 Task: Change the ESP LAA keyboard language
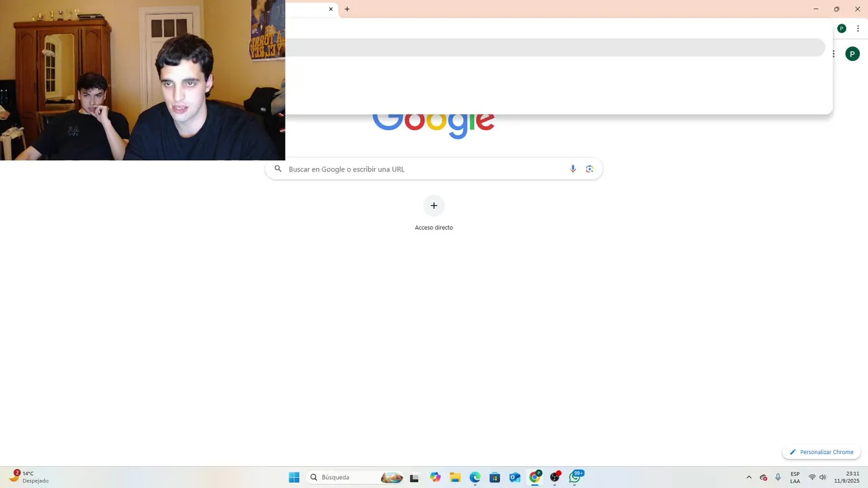[x=795, y=477]
